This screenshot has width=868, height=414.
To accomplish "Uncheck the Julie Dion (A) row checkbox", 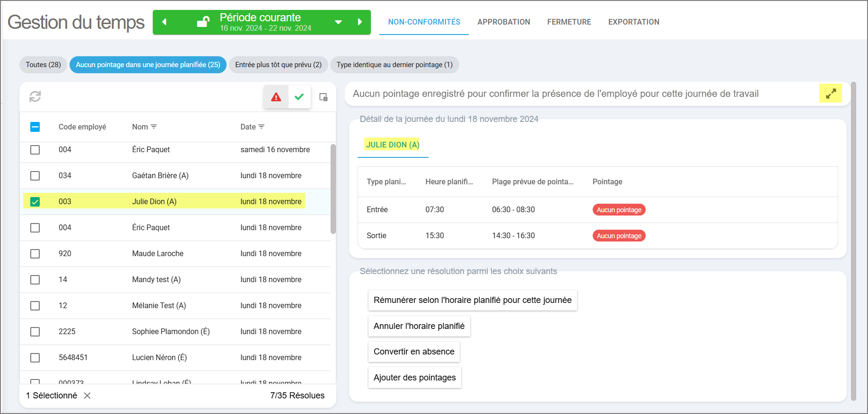I will pyautogui.click(x=35, y=202).
